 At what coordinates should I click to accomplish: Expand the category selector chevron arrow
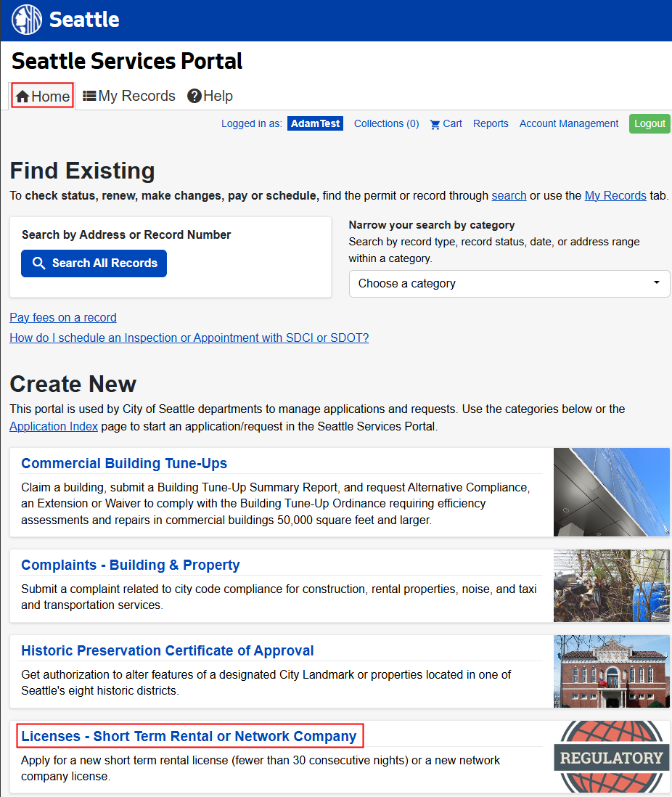[658, 284]
